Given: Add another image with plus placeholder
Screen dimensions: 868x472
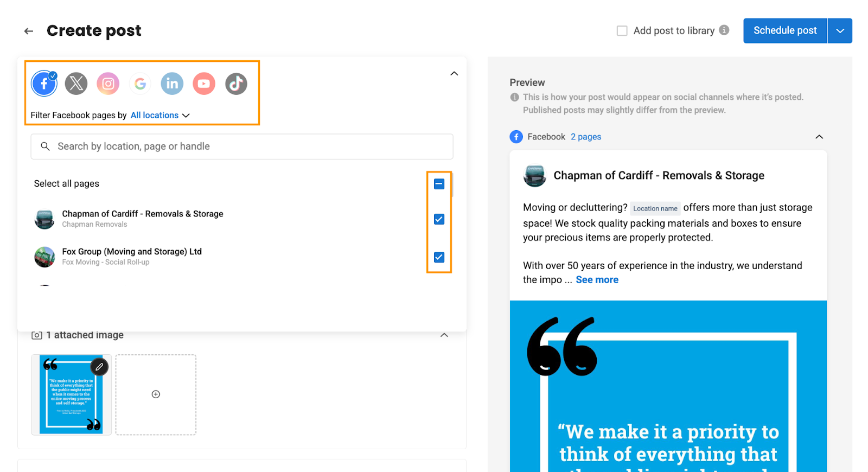Looking at the screenshot, I should [156, 394].
